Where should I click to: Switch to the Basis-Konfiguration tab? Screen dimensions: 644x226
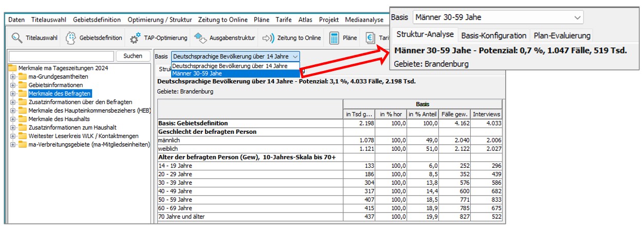(493, 35)
